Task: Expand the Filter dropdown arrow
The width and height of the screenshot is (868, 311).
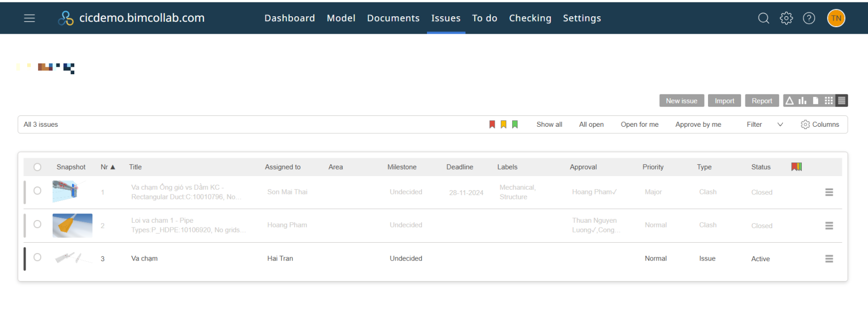Action: (780, 125)
